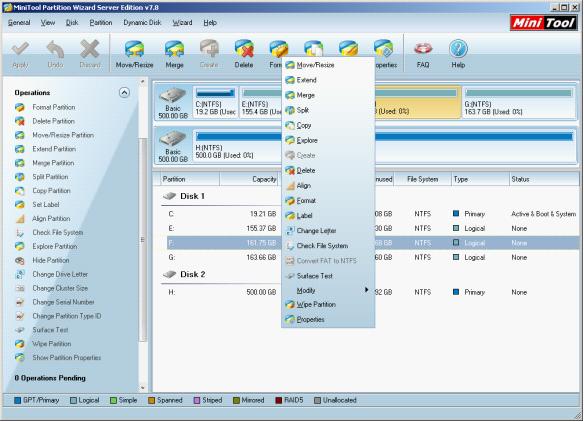Select Wipe Partition in context menu
Image resolution: width=584 pixels, height=422 pixels.
coord(316,305)
